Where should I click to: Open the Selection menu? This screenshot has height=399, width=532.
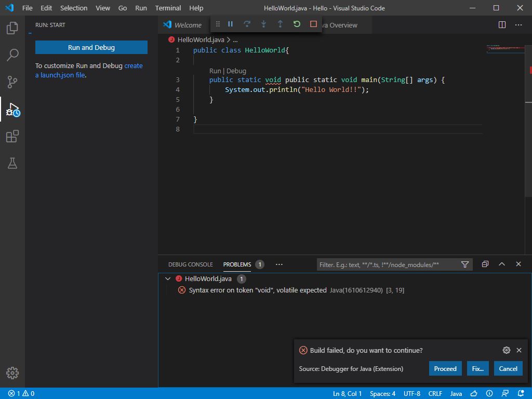[74, 8]
